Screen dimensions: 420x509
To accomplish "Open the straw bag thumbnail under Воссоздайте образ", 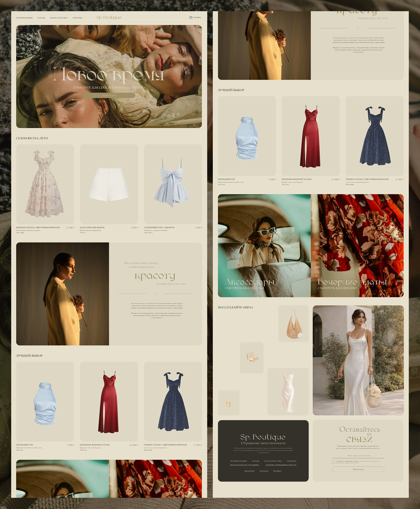I will tap(294, 324).
